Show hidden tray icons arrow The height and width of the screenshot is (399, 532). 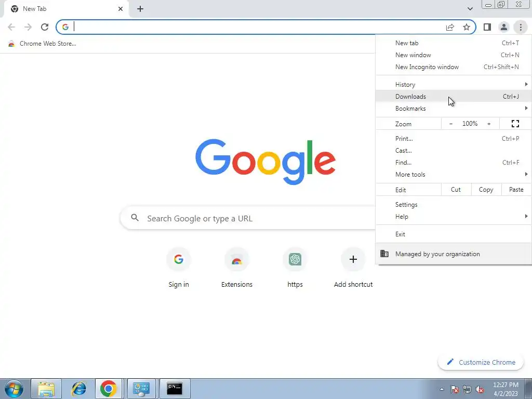coord(442,389)
